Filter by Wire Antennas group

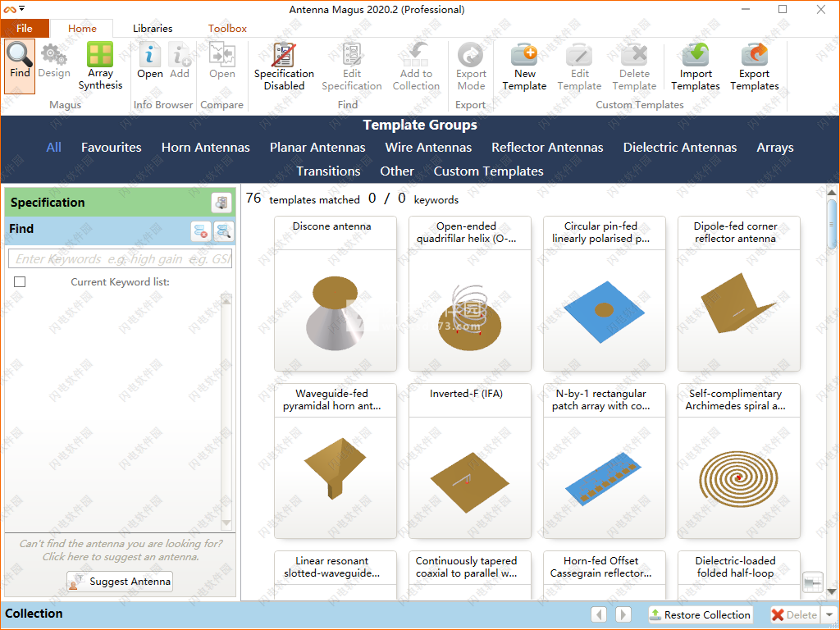tap(428, 148)
